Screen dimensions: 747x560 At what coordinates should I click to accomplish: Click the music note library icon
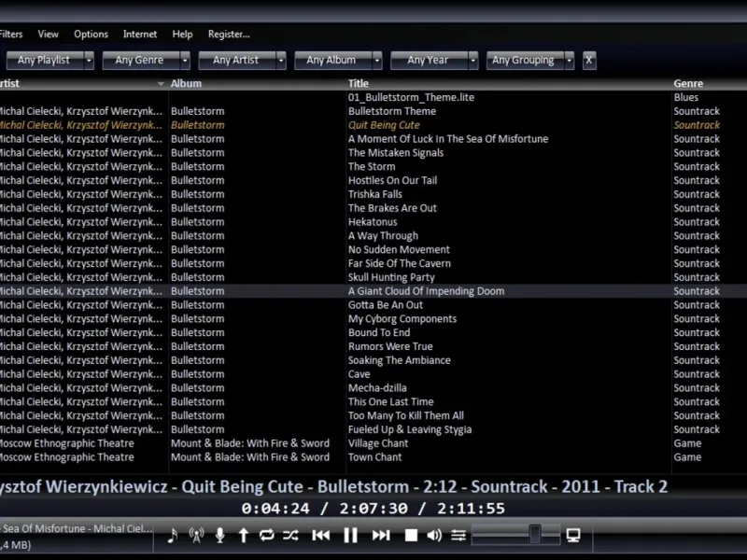click(x=173, y=535)
